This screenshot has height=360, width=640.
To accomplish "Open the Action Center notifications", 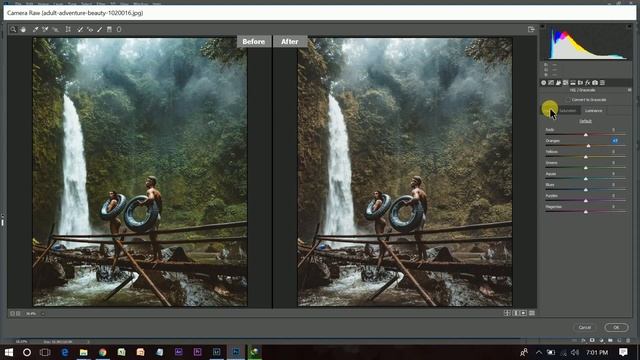I will click(x=623, y=352).
